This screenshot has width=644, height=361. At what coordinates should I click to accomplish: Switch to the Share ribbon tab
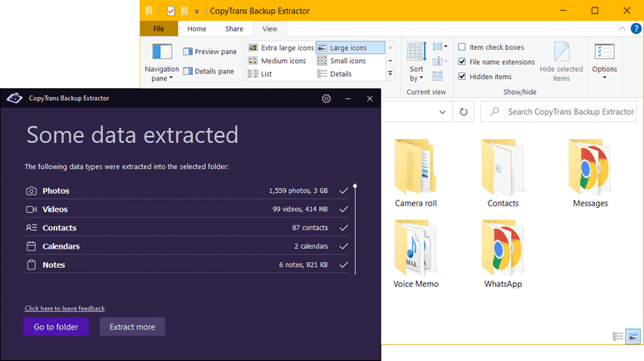(x=234, y=29)
